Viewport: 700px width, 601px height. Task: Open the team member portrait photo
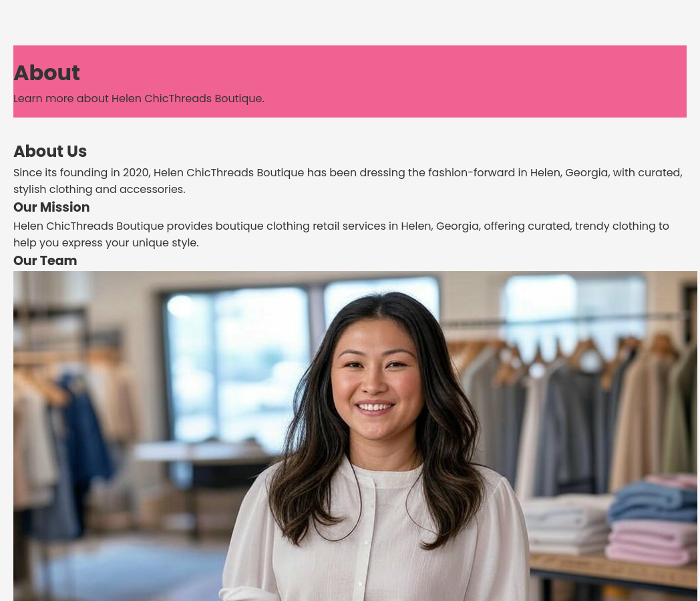(x=355, y=436)
